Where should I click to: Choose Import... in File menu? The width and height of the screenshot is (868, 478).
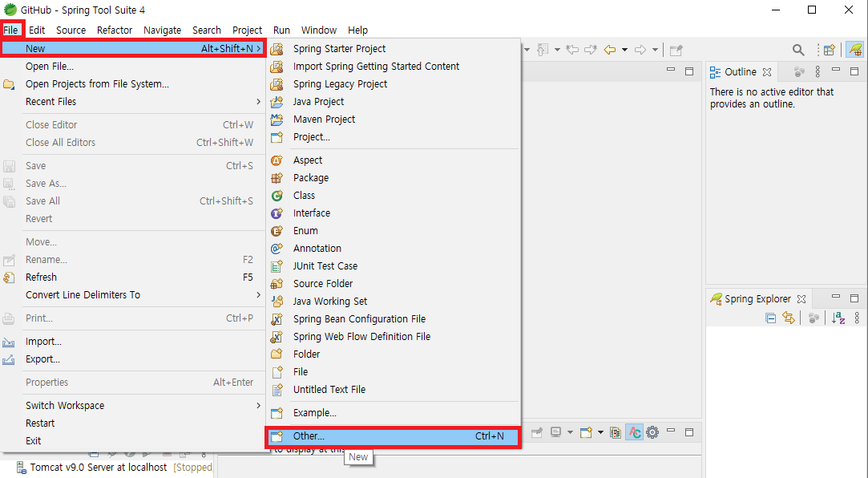click(133, 342)
